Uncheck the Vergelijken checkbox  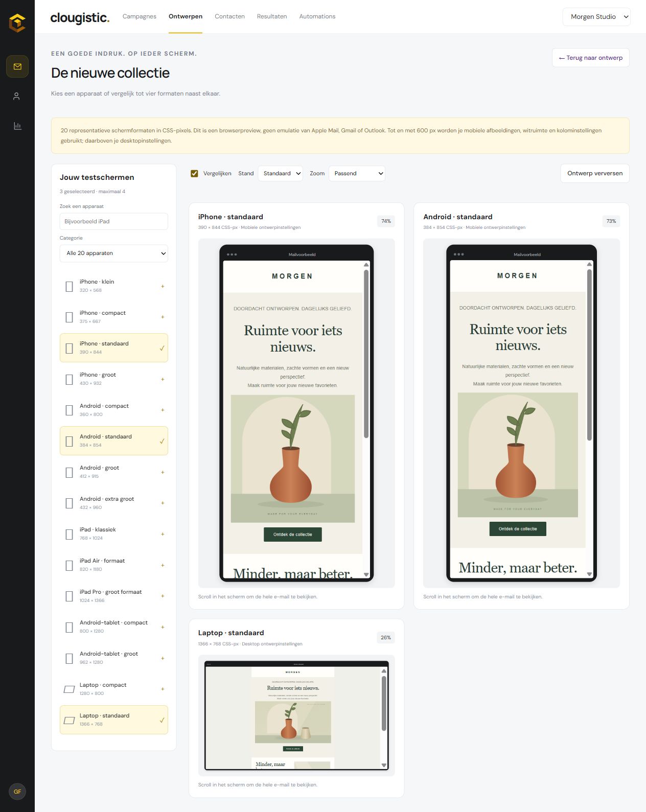pos(194,173)
